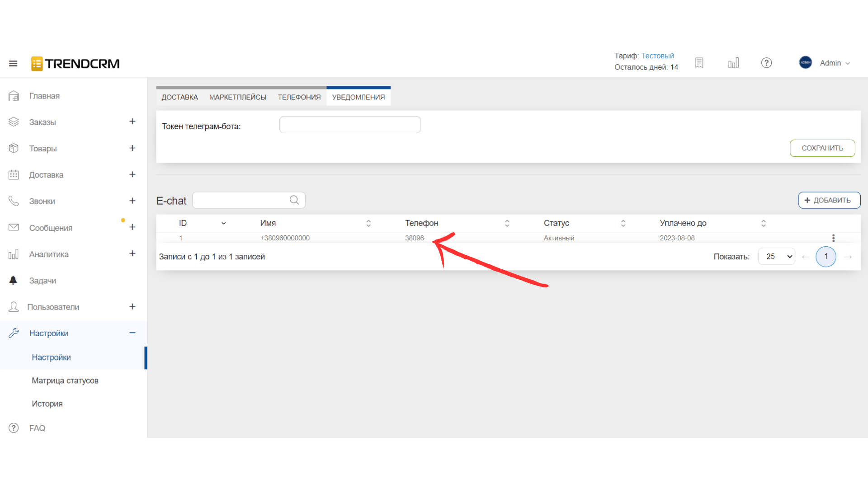The height and width of the screenshot is (488, 868).
Task: Open Заказы section in the sidebar
Action: click(42, 122)
